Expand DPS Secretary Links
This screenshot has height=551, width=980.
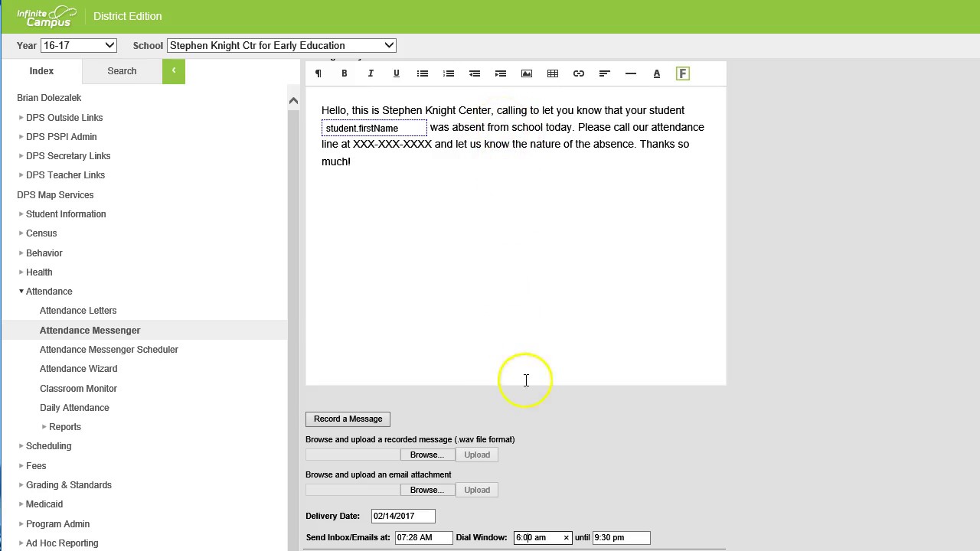coord(21,155)
